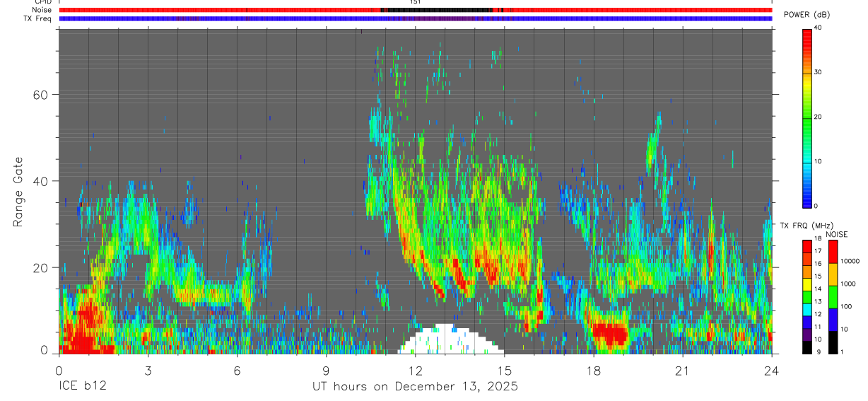Click the '9' tick on UT hours axis
Screen dimensions: 868x401
click(x=327, y=370)
